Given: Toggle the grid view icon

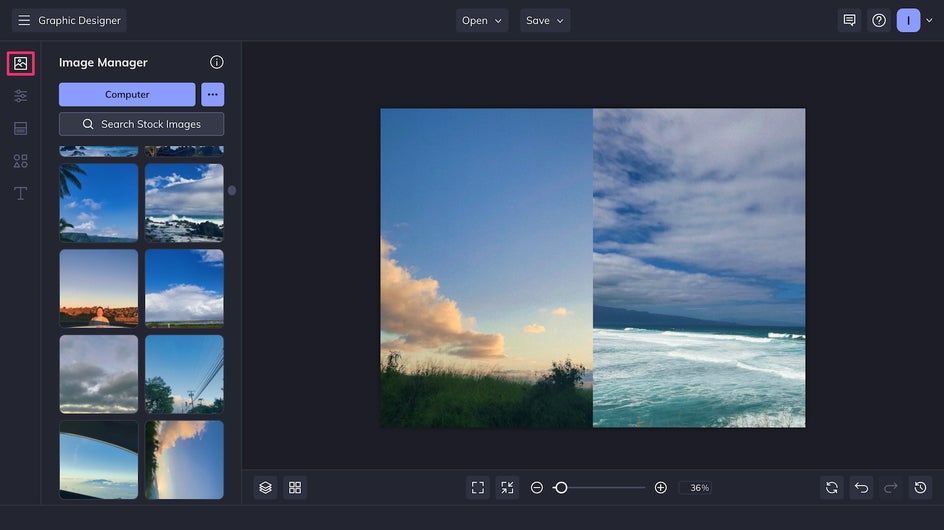Looking at the screenshot, I should tap(295, 487).
